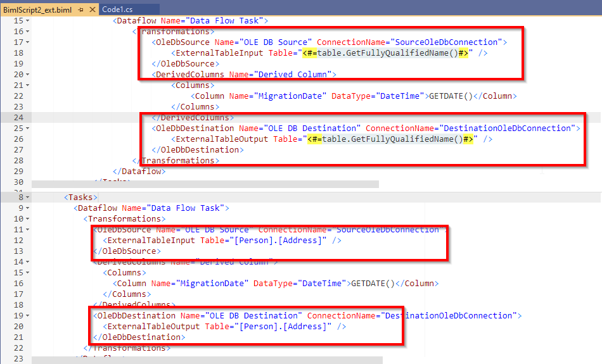
Task: Collapse line 25 OleDbDestination in upper pane
Action: (x=27, y=129)
